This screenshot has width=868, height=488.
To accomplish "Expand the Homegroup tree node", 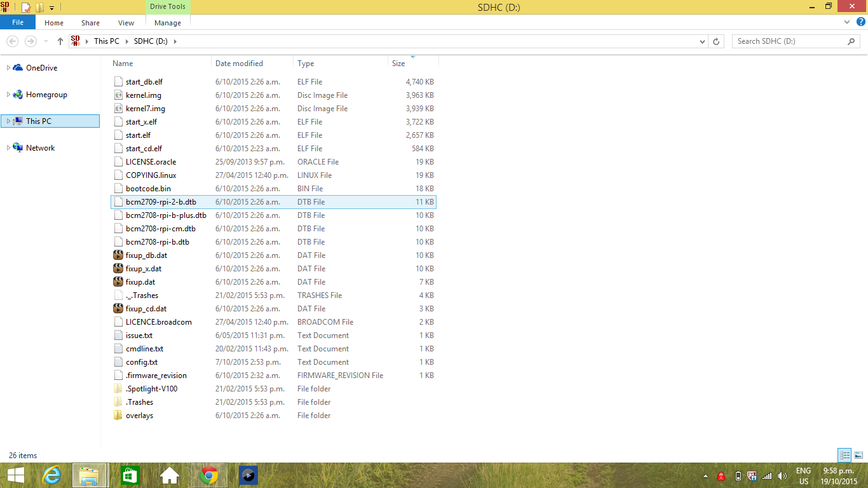I will click(x=8, y=95).
